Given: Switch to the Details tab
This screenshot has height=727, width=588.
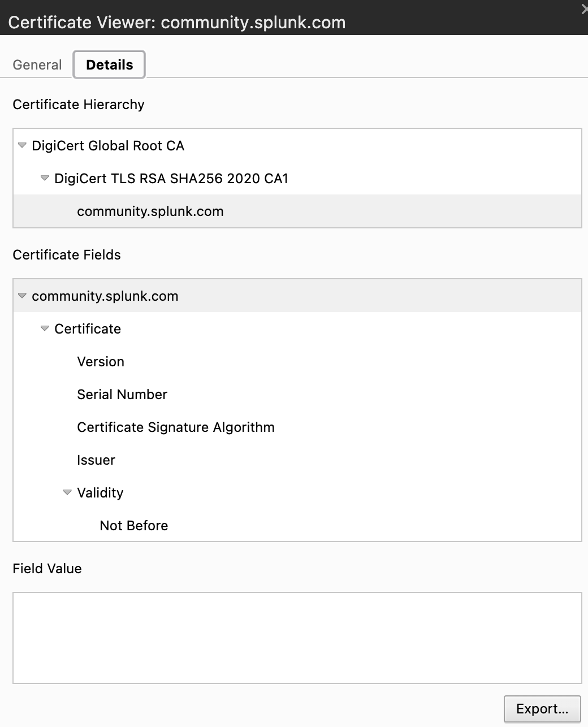Looking at the screenshot, I should [109, 64].
